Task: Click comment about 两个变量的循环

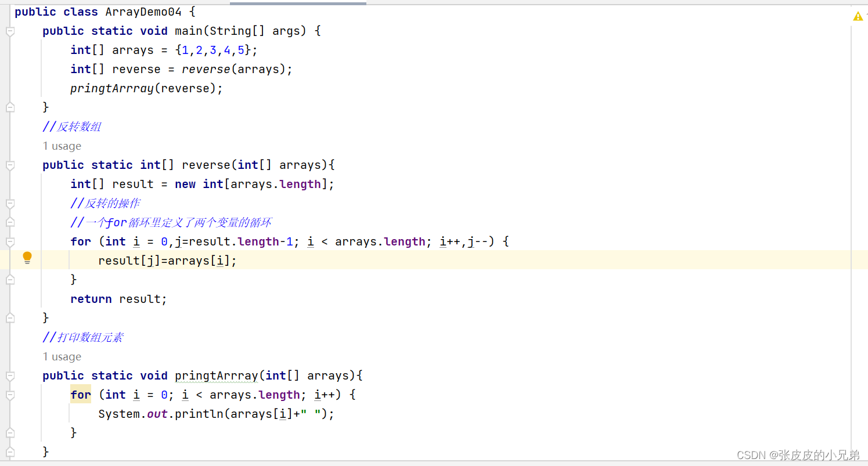Action: point(171,223)
